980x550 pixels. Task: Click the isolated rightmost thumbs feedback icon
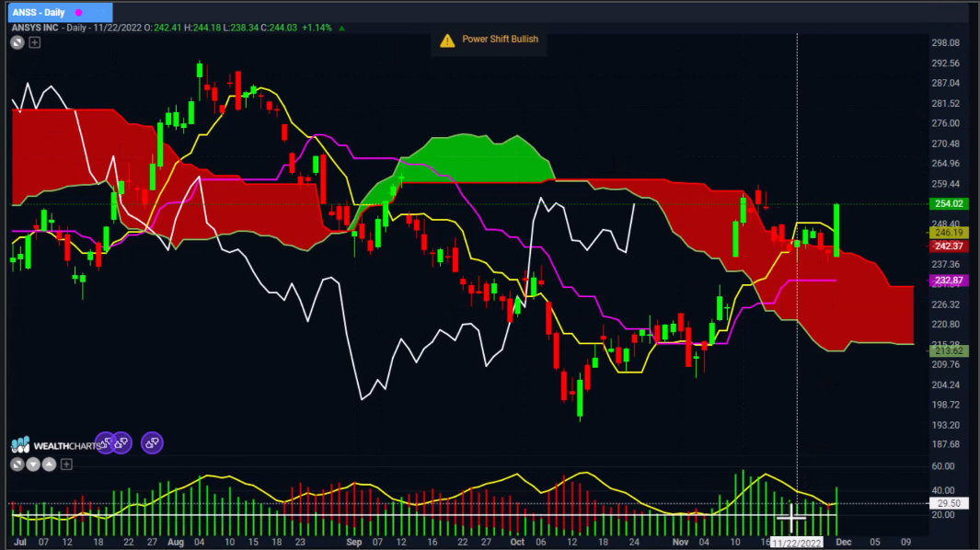point(152,443)
